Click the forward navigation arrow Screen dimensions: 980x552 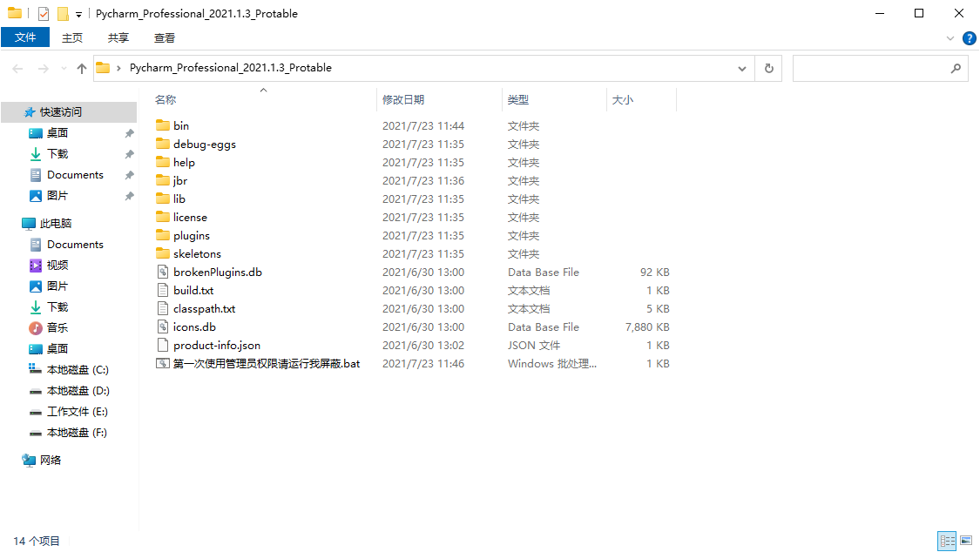[x=44, y=68]
